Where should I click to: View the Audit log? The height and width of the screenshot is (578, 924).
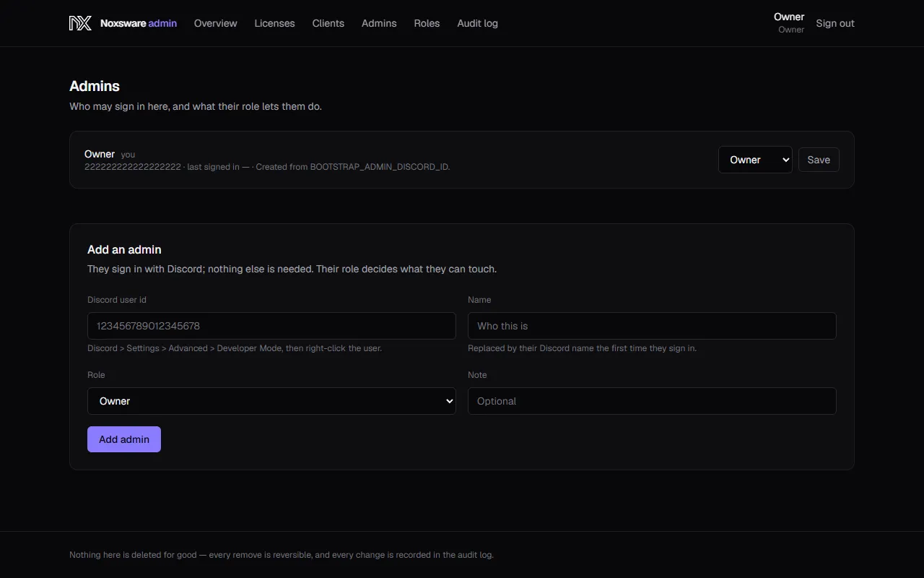pos(477,23)
